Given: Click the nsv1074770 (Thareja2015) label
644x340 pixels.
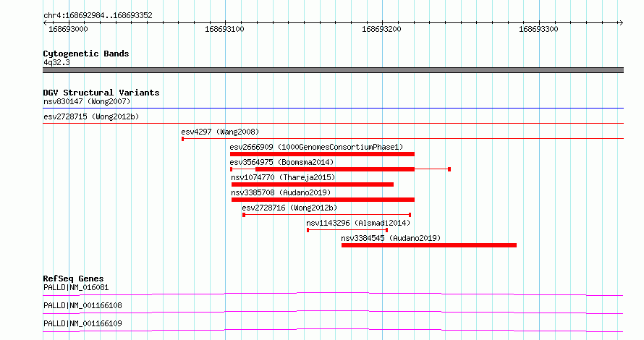Looking at the screenshot, I should pos(283,177).
